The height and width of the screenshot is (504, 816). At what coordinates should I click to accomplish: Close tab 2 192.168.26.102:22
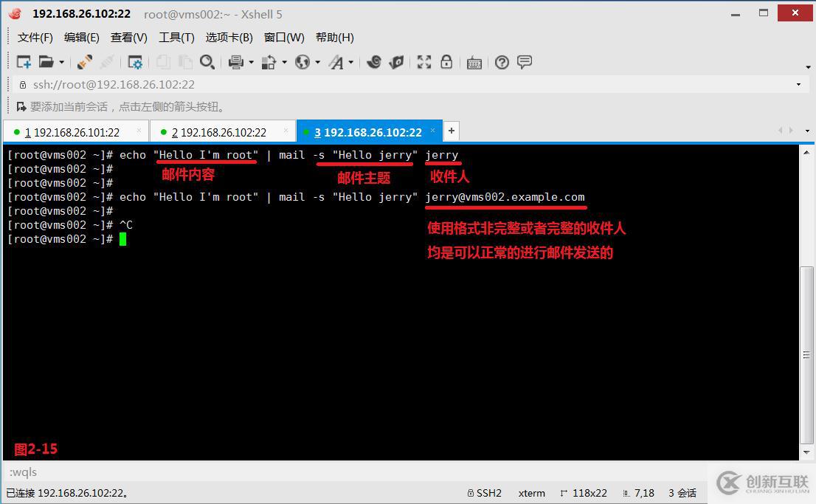(x=286, y=131)
